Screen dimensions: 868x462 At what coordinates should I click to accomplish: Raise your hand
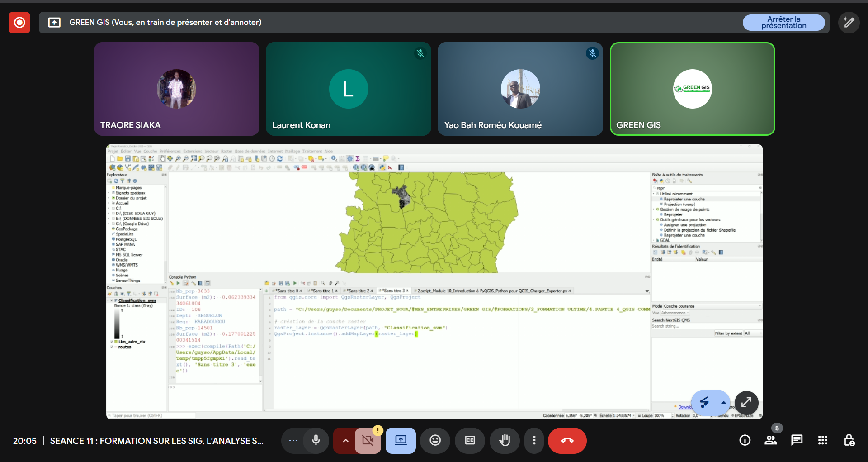pos(505,440)
